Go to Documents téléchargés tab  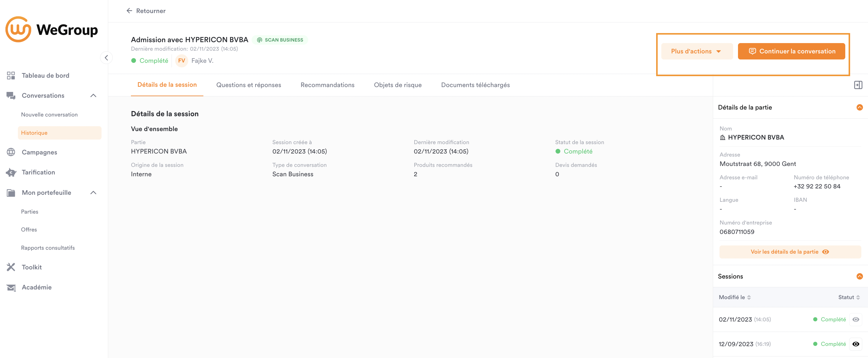[x=476, y=85]
